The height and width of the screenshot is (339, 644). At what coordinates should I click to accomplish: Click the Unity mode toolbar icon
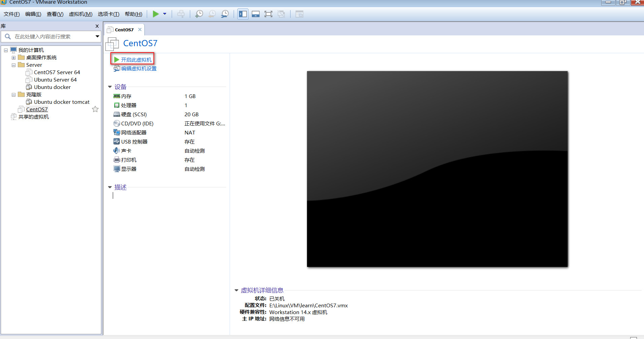(281, 14)
